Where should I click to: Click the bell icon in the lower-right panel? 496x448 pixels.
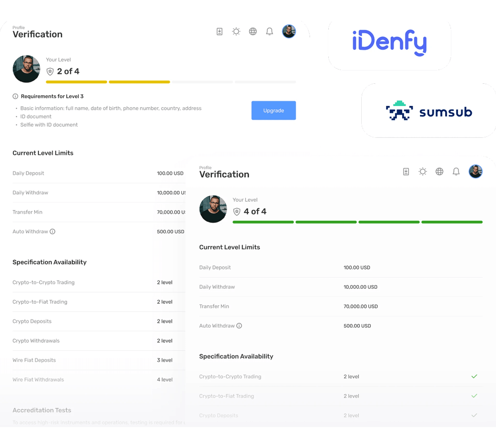click(456, 172)
